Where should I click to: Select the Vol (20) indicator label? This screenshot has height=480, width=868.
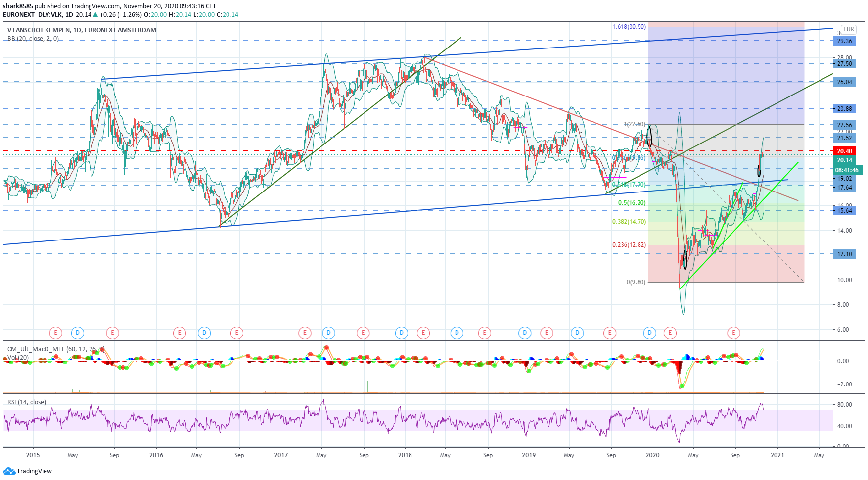click(x=18, y=357)
